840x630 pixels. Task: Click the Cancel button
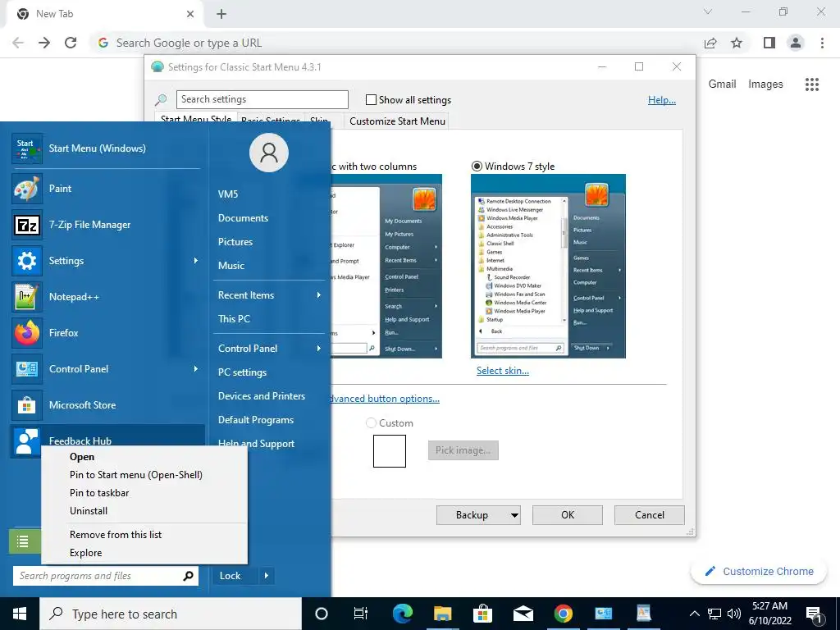[x=650, y=515]
